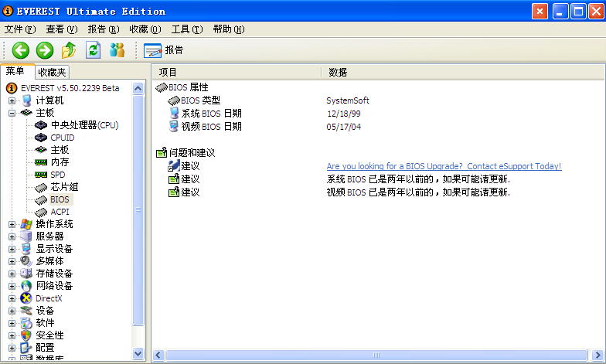Open the 文件(F) menu
This screenshot has width=606, height=364.
point(20,29)
